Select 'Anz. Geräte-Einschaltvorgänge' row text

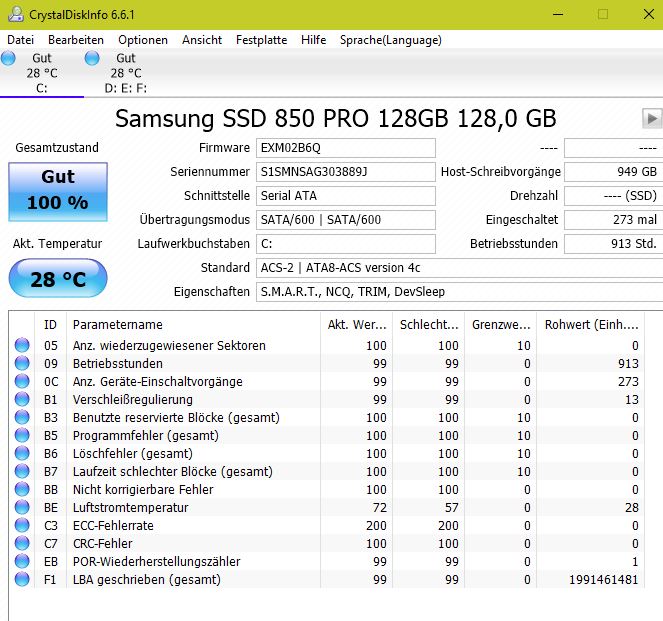click(158, 381)
